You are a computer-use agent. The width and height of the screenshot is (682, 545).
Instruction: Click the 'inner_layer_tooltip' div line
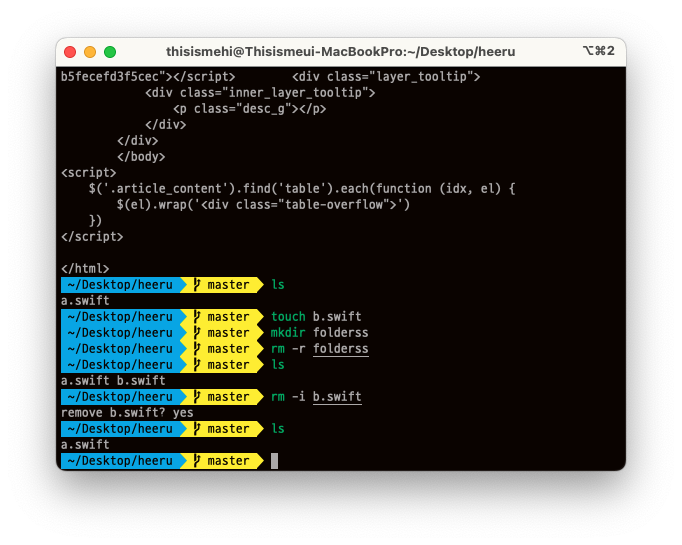tap(260, 93)
